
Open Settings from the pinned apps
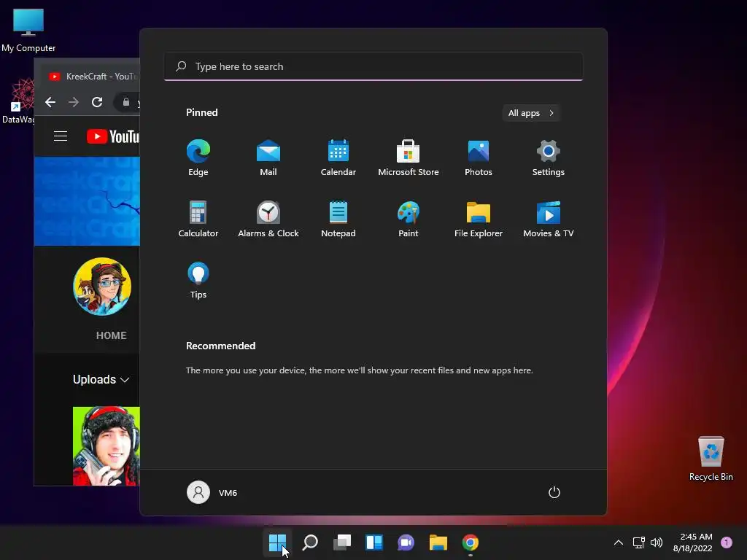tap(549, 157)
